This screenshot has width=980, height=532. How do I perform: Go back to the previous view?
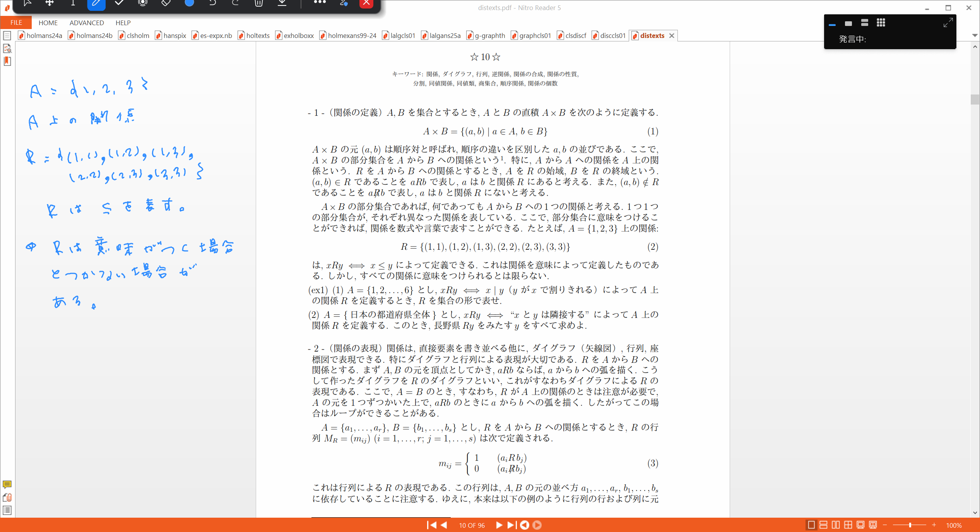(x=525, y=525)
